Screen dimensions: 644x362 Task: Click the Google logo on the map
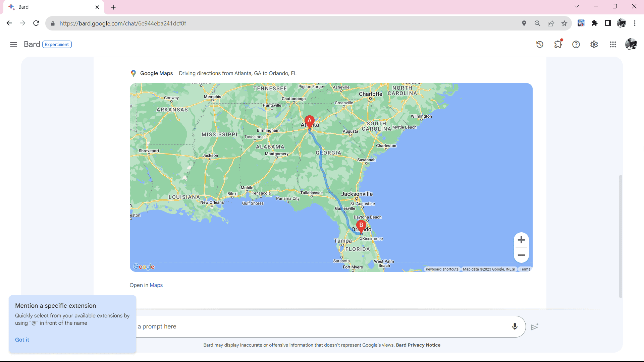[x=144, y=267]
